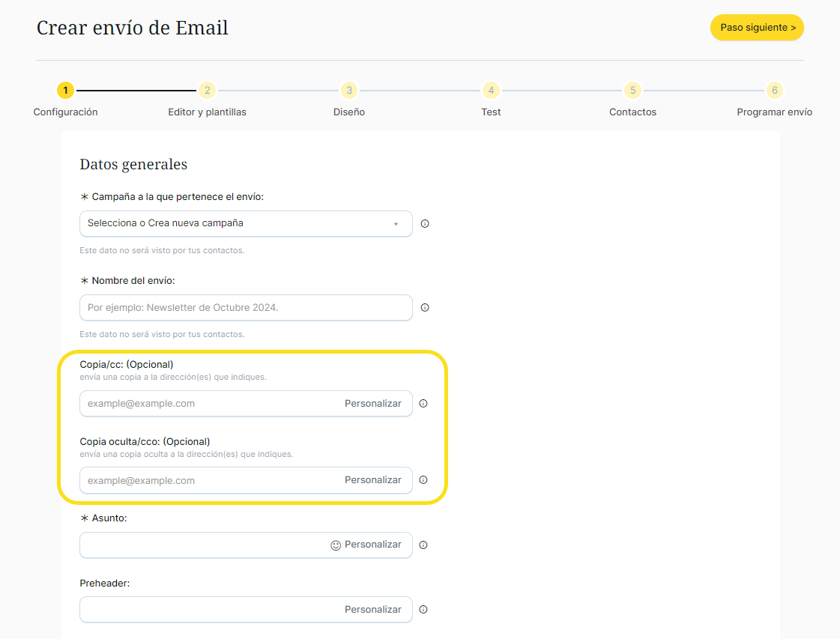Click info icon next to campaign dropdown
This screenshot has height=639, width=840.
click(425, 224)
